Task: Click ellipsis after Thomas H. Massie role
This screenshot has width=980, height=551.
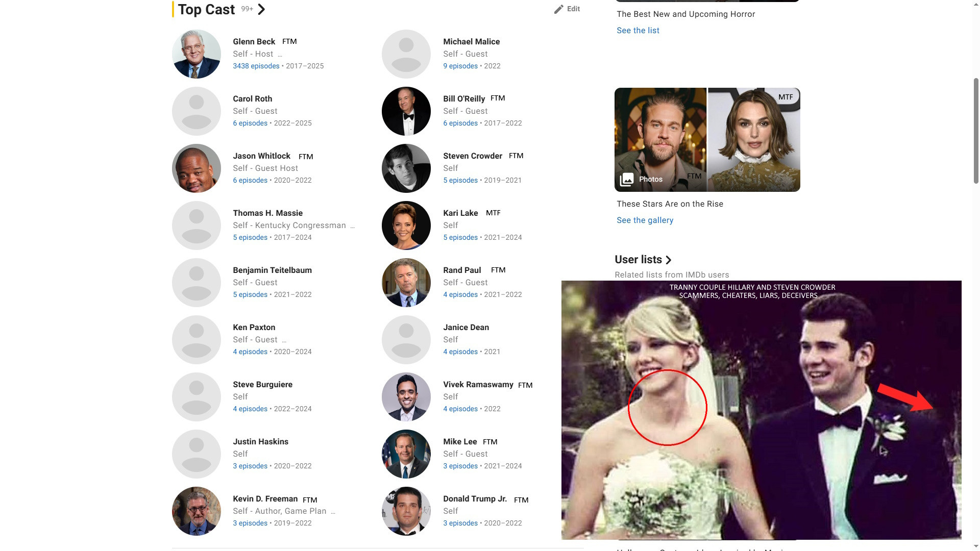Action: [352, 226]
